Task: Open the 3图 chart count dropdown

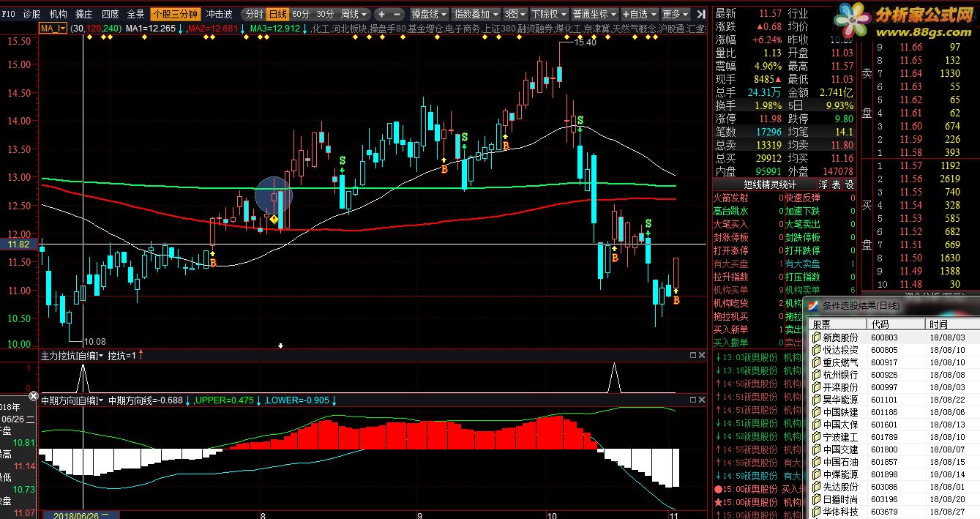Action: tap(514, 14)
